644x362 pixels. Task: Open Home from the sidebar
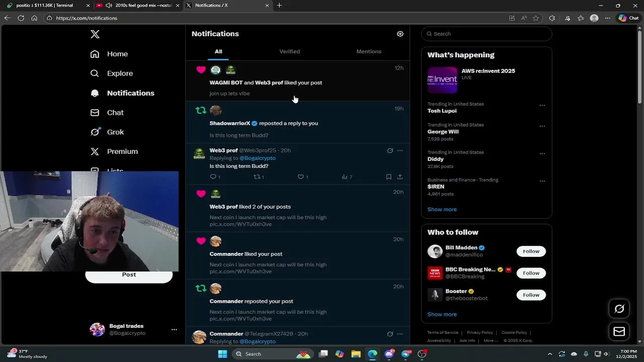109,54
